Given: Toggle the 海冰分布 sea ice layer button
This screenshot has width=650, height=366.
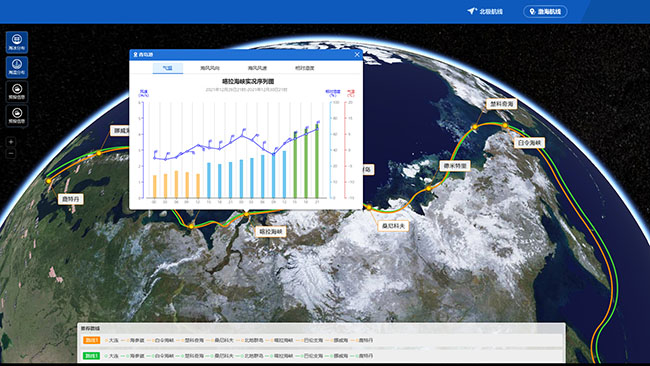Looking at the screenshot, I should pos(17,42).
